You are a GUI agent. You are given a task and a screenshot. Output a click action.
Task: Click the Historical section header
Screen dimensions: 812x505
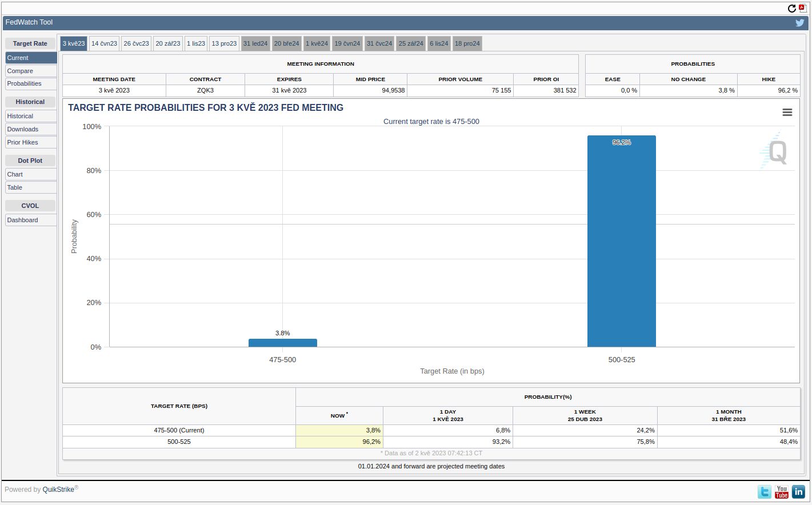30,102
